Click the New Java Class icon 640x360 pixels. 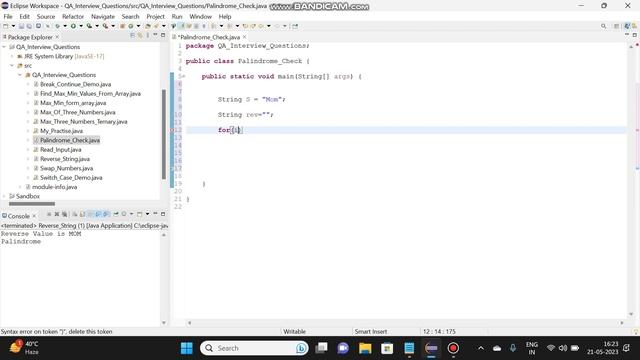(131, 26)
